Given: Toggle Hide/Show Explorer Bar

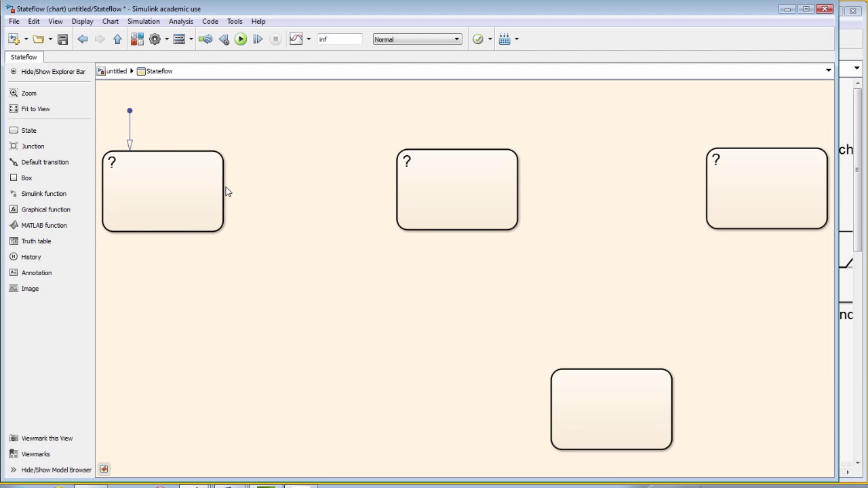Looking at the screenshot, I should [47, 71].
